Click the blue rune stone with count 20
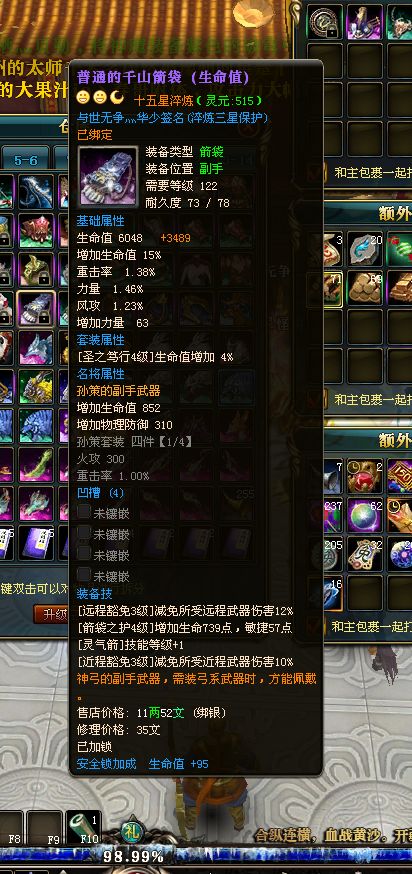 click(x=365, y=249)
